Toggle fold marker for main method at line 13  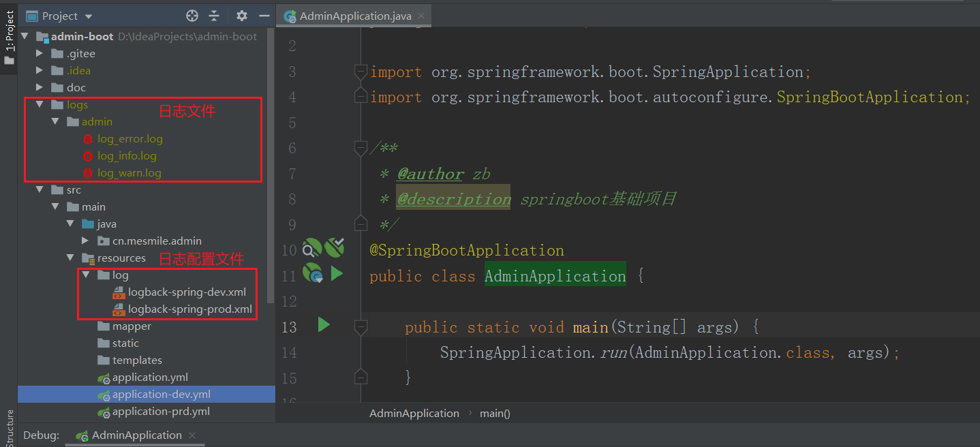pos(361,327)
